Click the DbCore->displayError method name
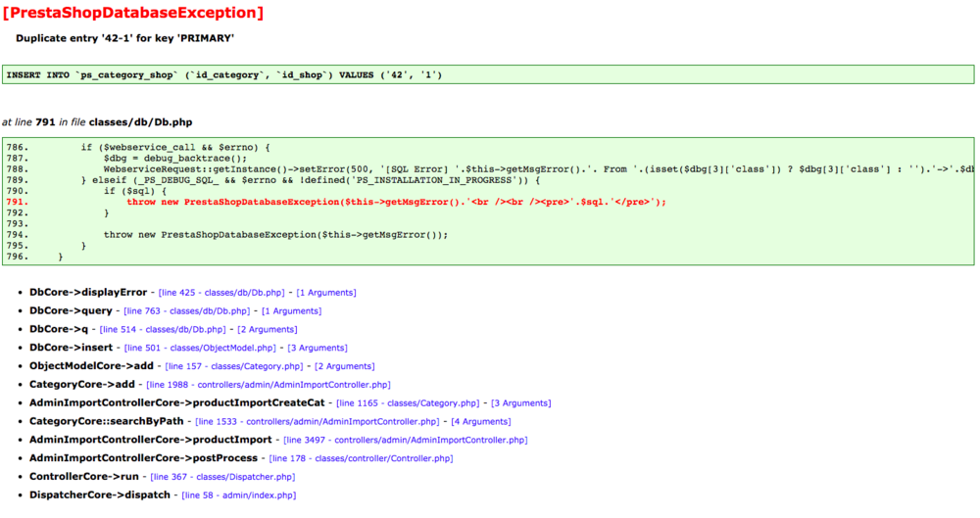Viewport: 980px width, 518px height. point(88,293)
